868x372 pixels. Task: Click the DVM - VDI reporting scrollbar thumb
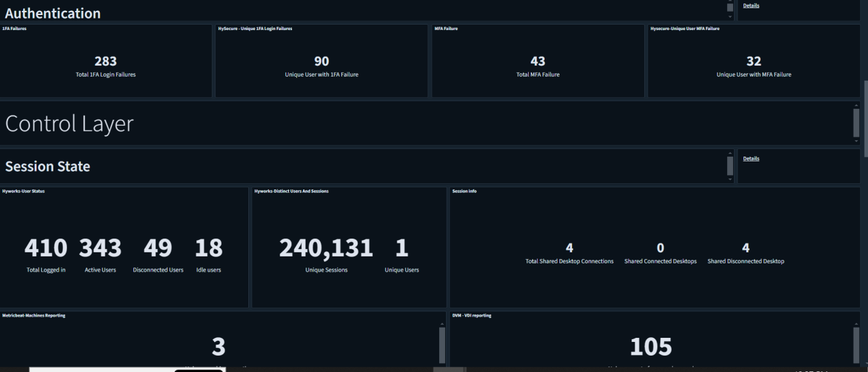coord(856,345)
